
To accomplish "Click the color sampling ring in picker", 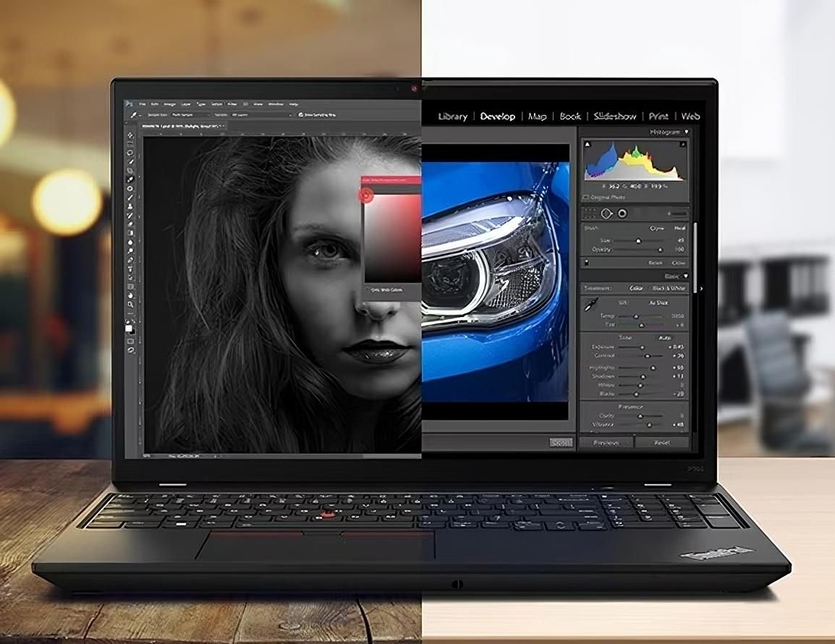I will (366, 196).
